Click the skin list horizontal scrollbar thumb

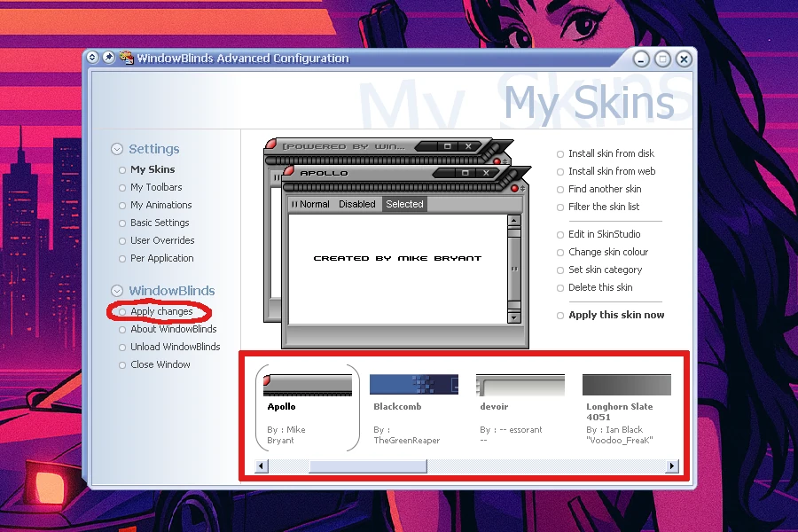coord(368,465)
